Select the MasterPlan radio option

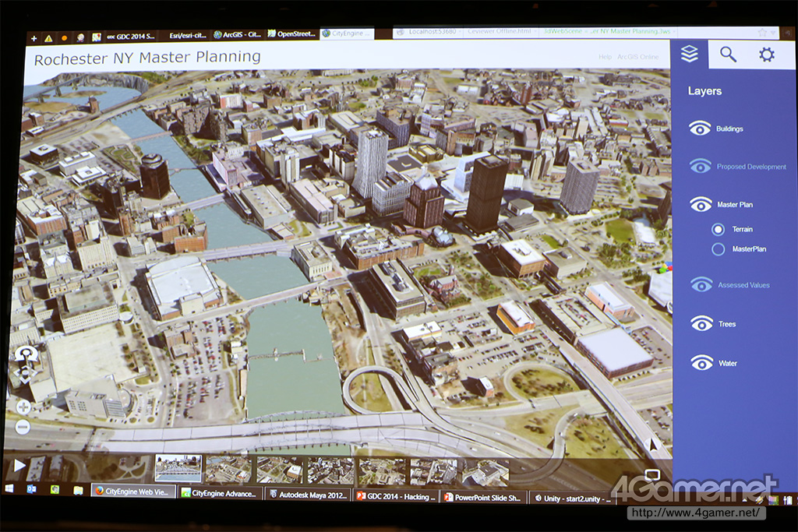coord(718,249)
